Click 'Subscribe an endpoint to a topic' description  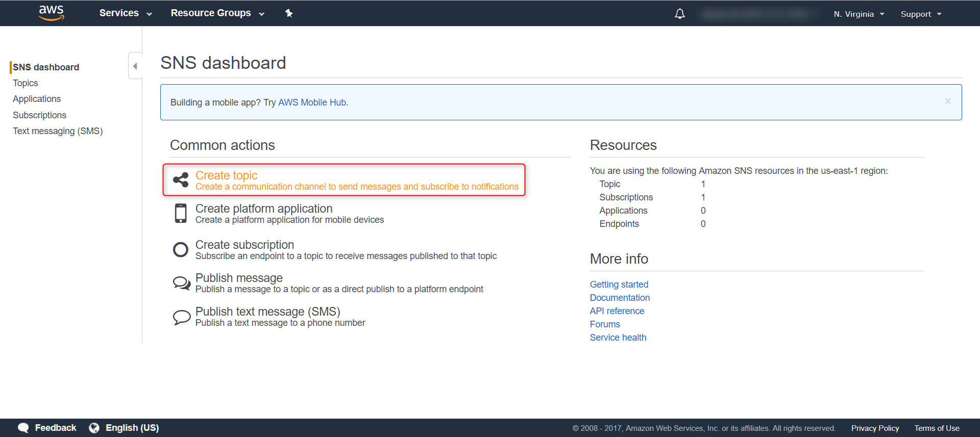346,256
